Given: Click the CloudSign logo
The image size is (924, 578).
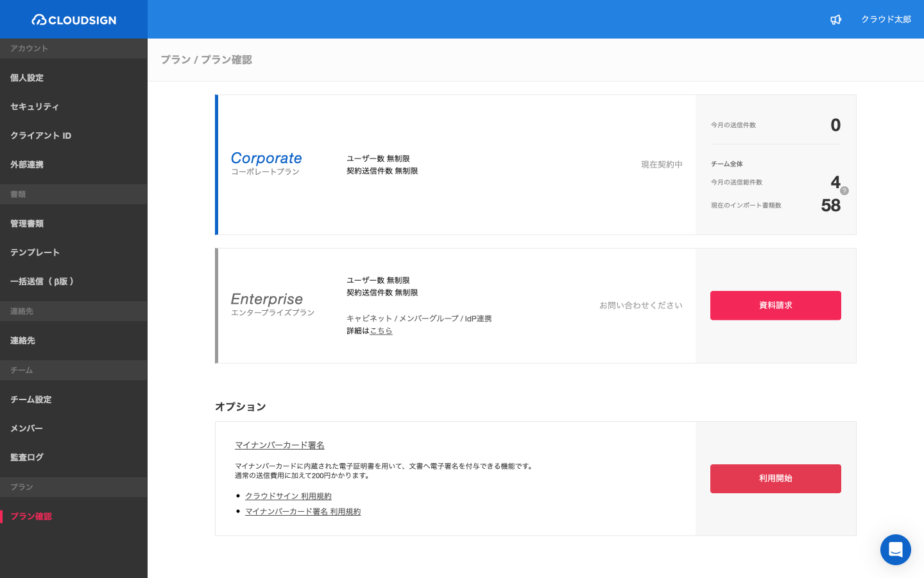Looking at the screenshot, I should click(74, 20).
